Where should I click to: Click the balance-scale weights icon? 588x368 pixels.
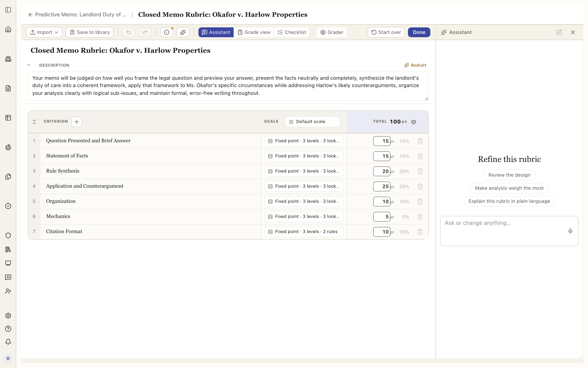click(x=414, y=122)
